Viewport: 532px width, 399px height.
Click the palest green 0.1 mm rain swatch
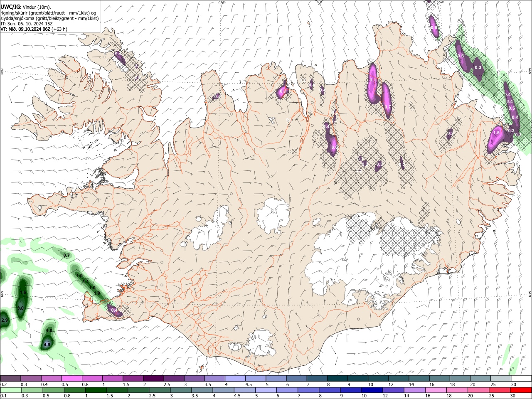(11, 390)
